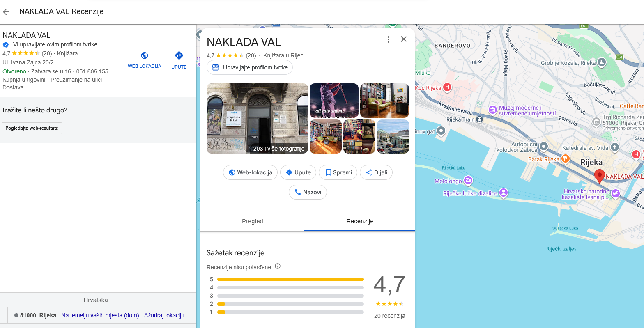Click the 'BANDEROVO' district label on map
This screenshot has width=644, height=328.
click(x=453, y=45)
